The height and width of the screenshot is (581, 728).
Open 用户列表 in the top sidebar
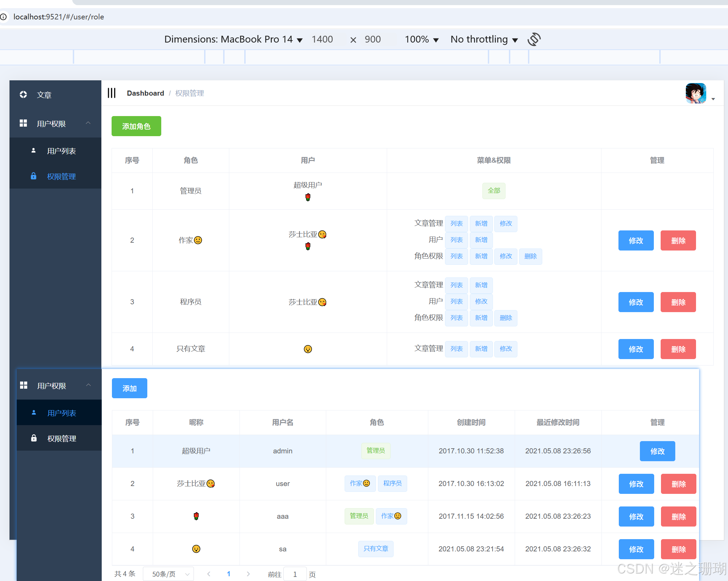coord(61,151)
